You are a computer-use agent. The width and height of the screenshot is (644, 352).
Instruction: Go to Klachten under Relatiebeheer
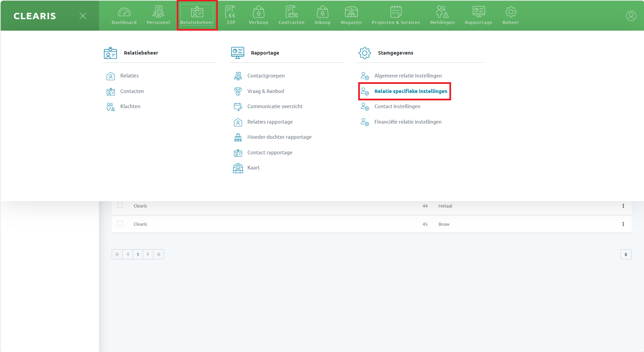tap(130, 106)
